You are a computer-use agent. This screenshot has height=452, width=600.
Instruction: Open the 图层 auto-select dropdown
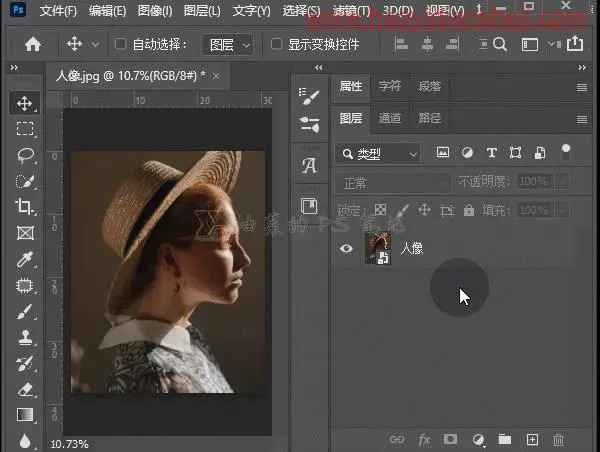point(227,45)
